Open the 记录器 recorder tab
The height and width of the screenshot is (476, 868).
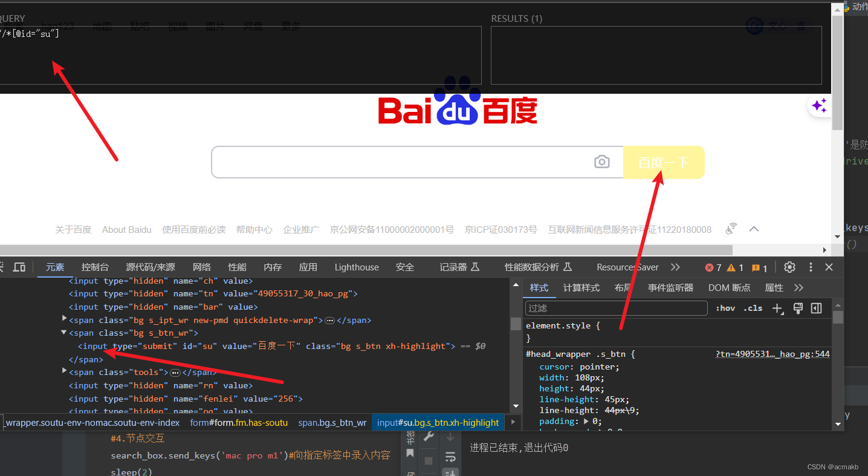click(459, 267)
